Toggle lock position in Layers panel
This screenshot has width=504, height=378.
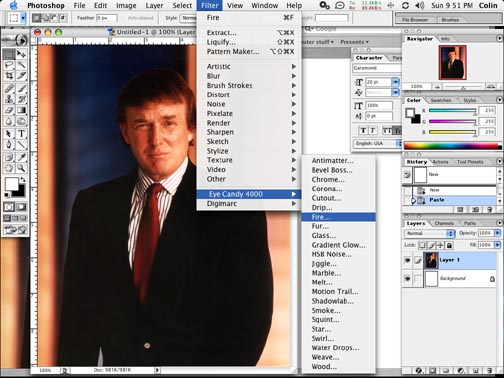pyautogui.click(x=440, y=246)
